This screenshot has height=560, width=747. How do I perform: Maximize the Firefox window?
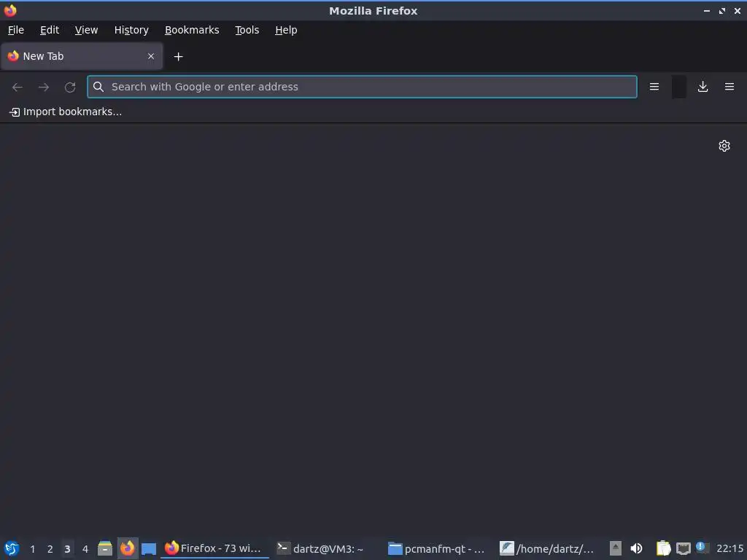click(x=722, y=10)
